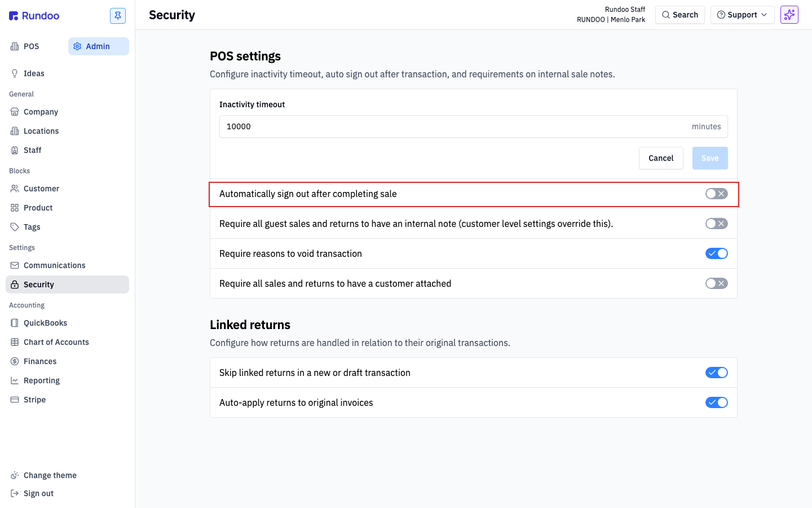Click Sign out
The height and width of the screenshot is (508, 812).
click(68, 493)
